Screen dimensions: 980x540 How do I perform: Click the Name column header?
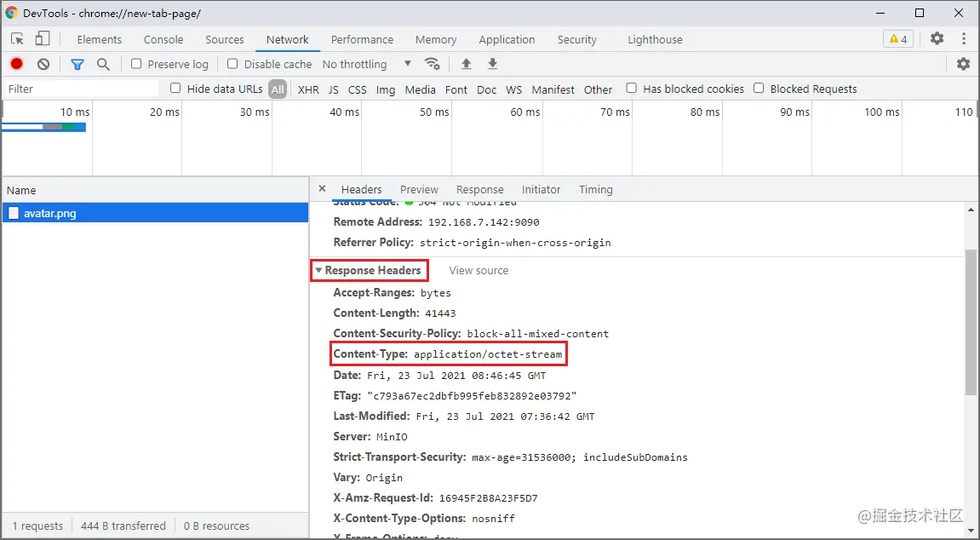(x=155, y=190)
